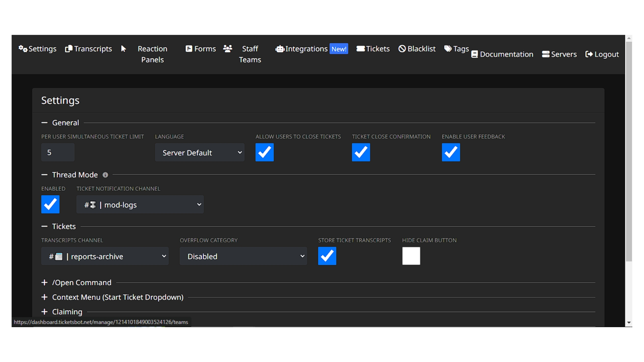Click the Settings gears icon in navbar
The image size is (644, 362).
[x=23, y=49]
